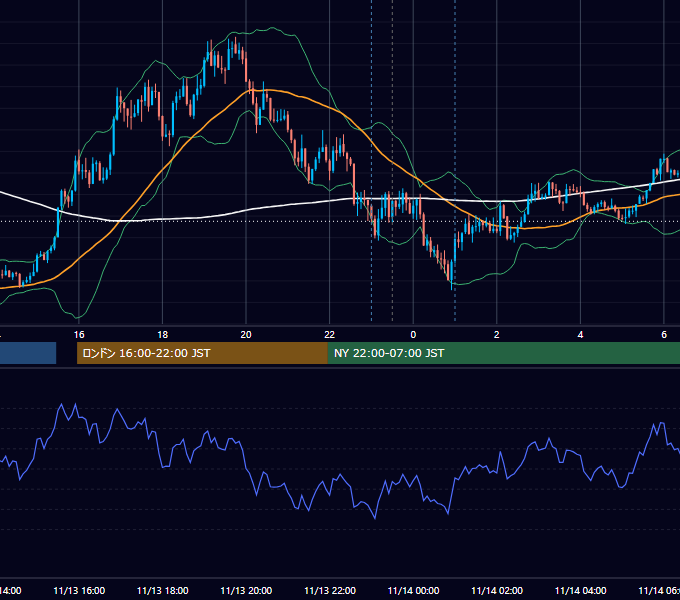This screenshot has height=600, width=680.
Task: Click hour label 4 under the chart
Action: tap(580, 335)
